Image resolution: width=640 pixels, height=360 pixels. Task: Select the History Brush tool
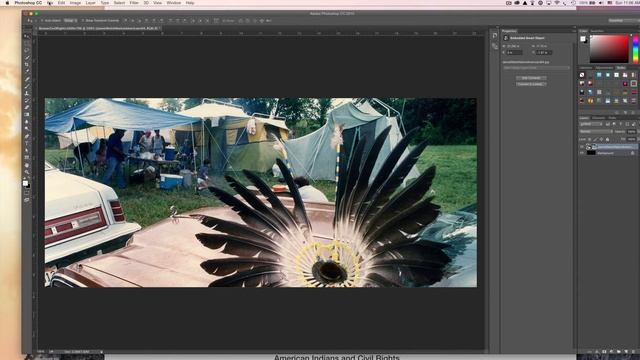click(27, 100)
